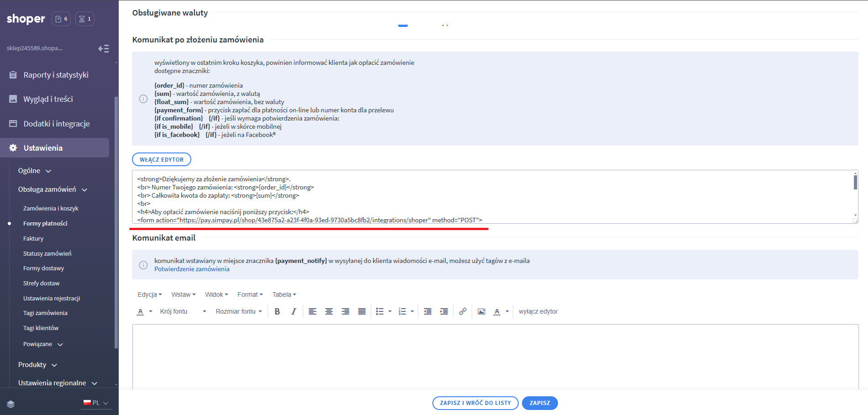Click wyłącz edytor to disable the editor
The image size is (868, 415).
538,311
